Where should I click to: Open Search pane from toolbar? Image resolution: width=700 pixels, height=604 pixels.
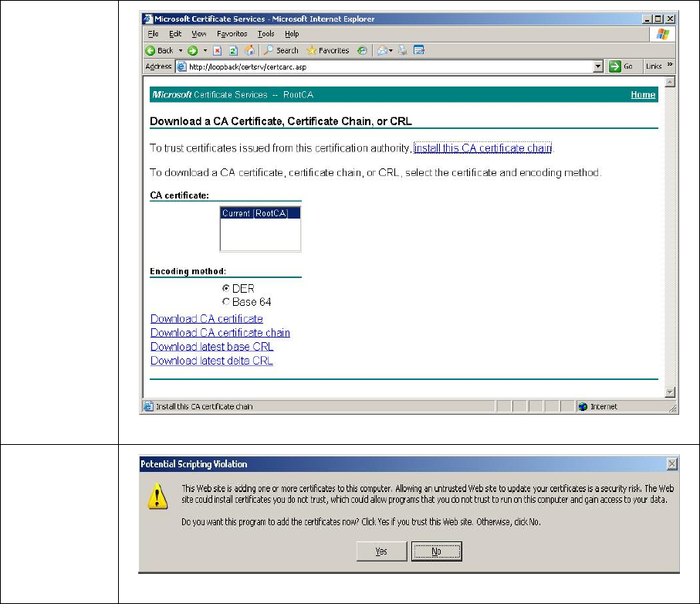pyautogui.click(x=281, y=50)
